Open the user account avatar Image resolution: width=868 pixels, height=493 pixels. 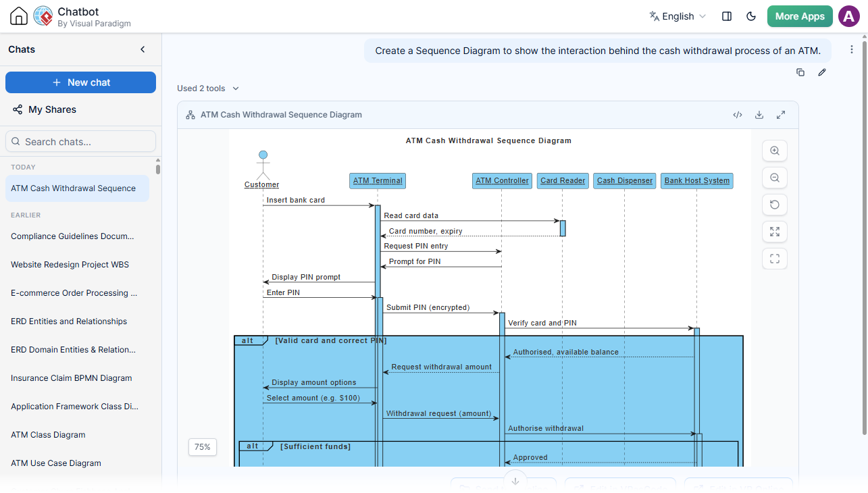pos(849,16)
